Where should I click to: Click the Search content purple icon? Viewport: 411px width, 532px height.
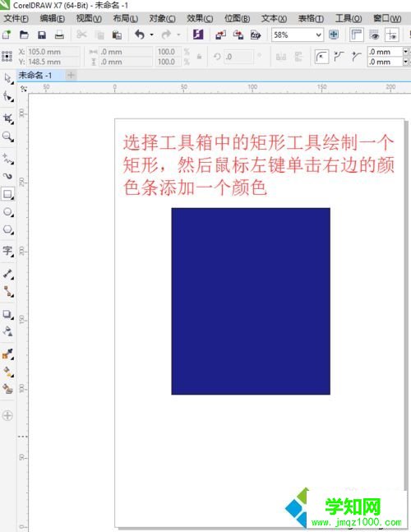pos(198,35)
